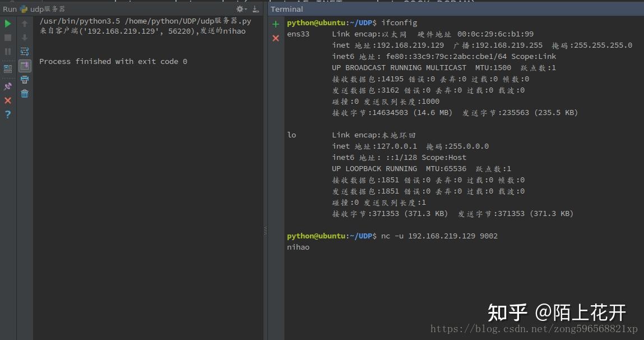Switch to the Terminal tab
The width and height of the screenshot is (644, 340).
pos(286,9)
